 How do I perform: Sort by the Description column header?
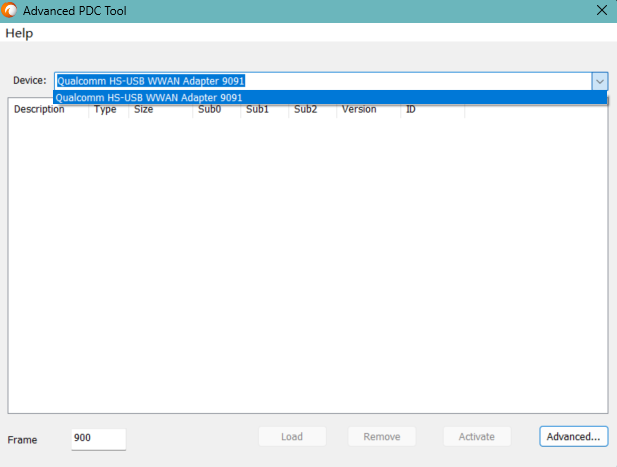[x=49, y=110]
